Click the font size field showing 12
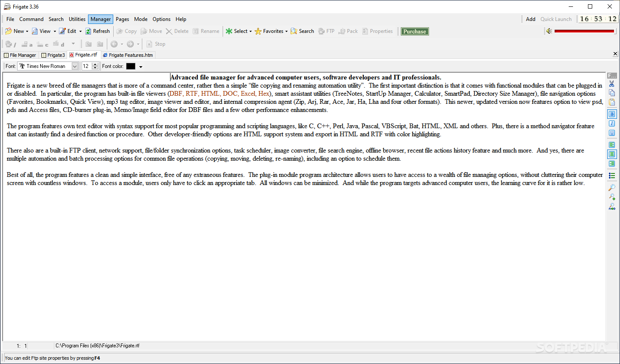 (x=87, y=66)
